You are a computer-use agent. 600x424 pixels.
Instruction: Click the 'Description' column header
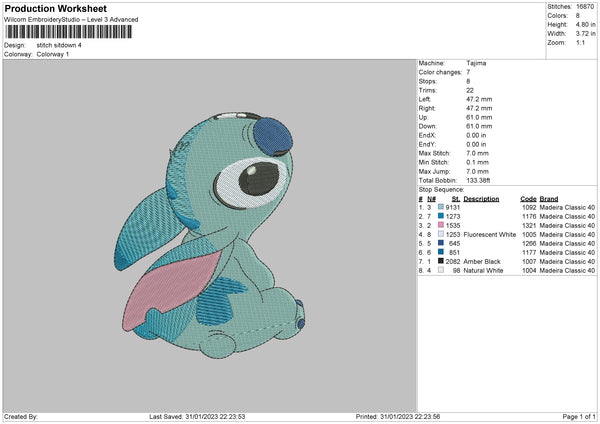coord(481,199)
